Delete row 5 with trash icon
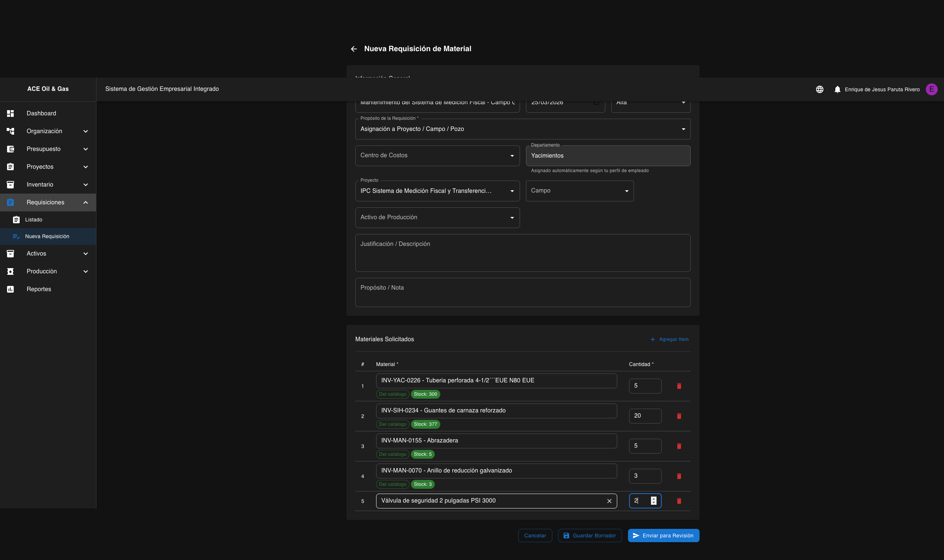Screen dimensions: 944x560 (679, 501)
